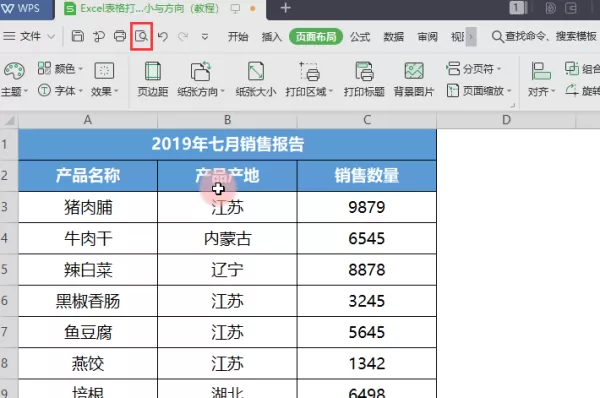The image size is (600, 398).
Task: Open the 颜色 theme colors dropdown
Action: point(60,69)
